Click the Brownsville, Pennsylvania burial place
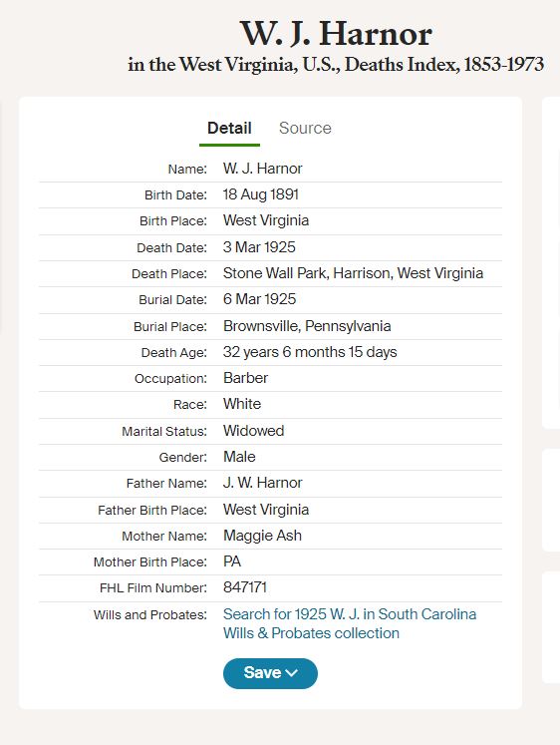This screenshot has width=560, height=745. coord(307,326)
